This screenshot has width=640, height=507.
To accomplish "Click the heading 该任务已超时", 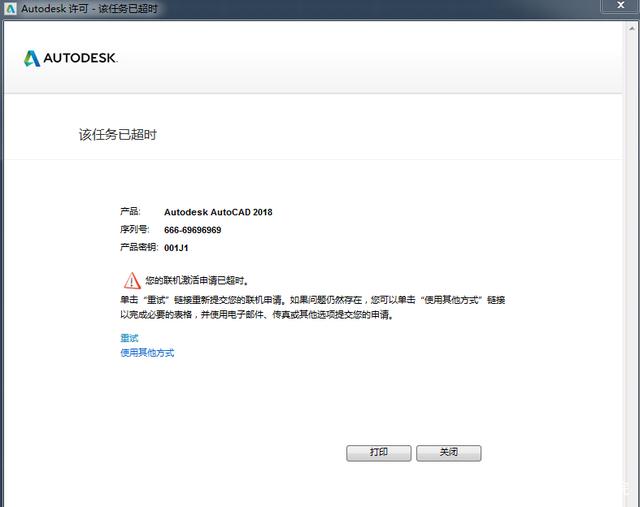I will pos(118,134).
